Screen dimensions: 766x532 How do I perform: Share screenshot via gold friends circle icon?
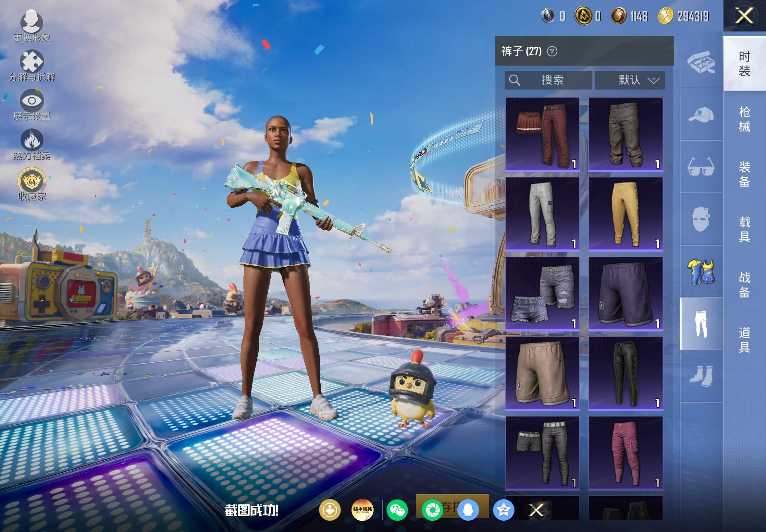tap(330, 510)
